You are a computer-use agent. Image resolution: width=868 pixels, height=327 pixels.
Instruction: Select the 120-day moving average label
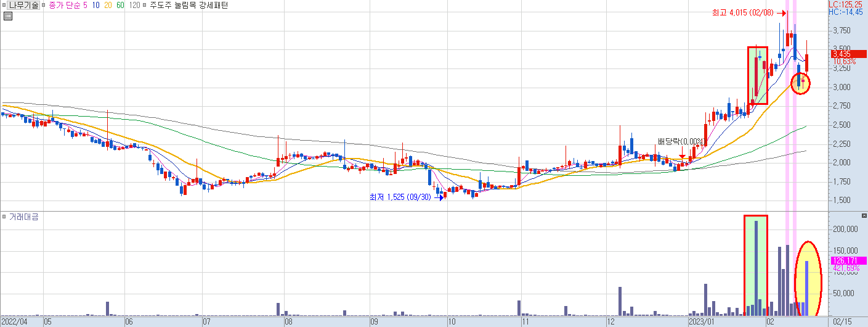[135, 5]
